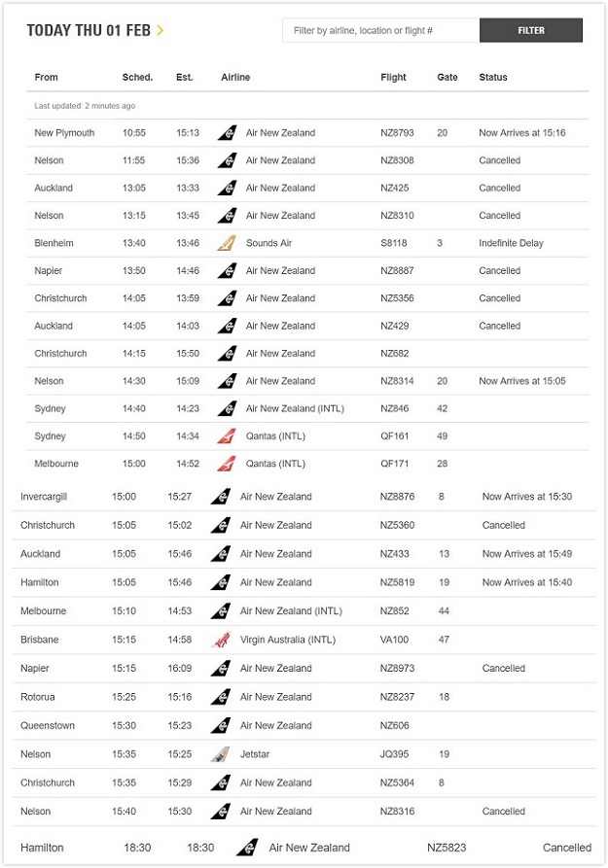This screenshot has width=608, height=868.
Task: Focus the airline, location or flight filter field
Action: [x=380, y=31]
